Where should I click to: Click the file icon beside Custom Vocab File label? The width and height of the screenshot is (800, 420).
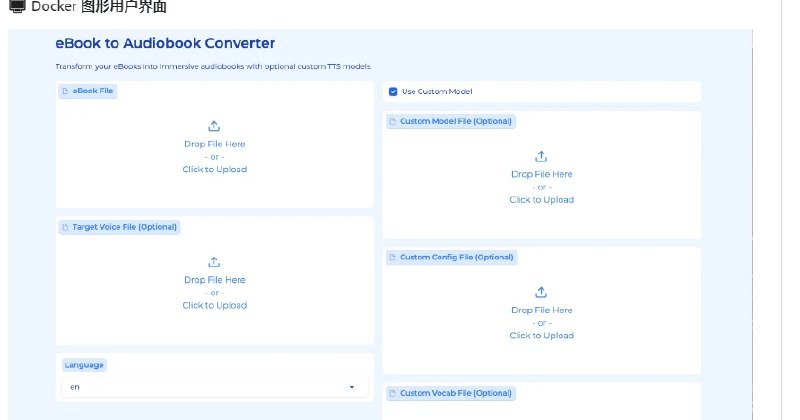coord(393,393)
